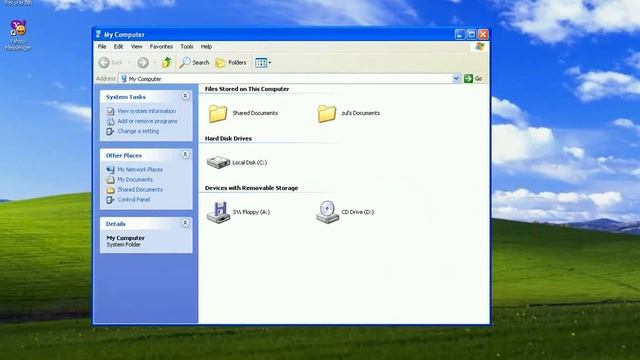Click the Add or remove programs icon
Viewport: 640px width, 360px height.
[110, 121]
